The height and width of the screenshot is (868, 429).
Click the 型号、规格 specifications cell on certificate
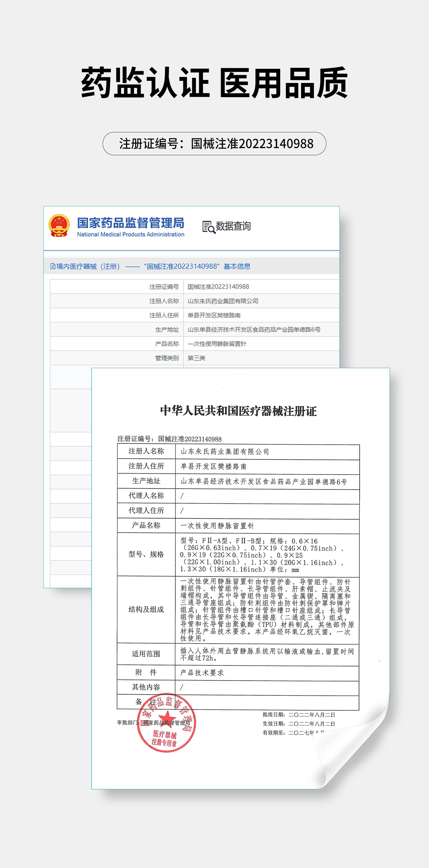146,554
